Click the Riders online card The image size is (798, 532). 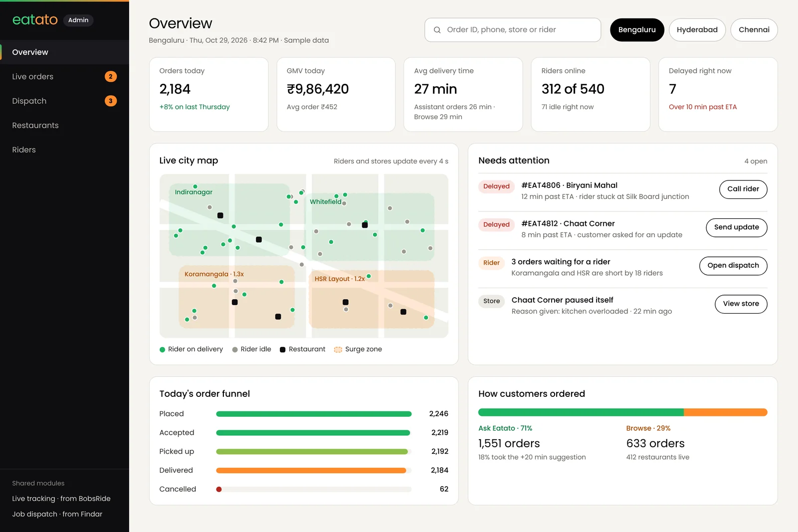click(x=591, y=95)
